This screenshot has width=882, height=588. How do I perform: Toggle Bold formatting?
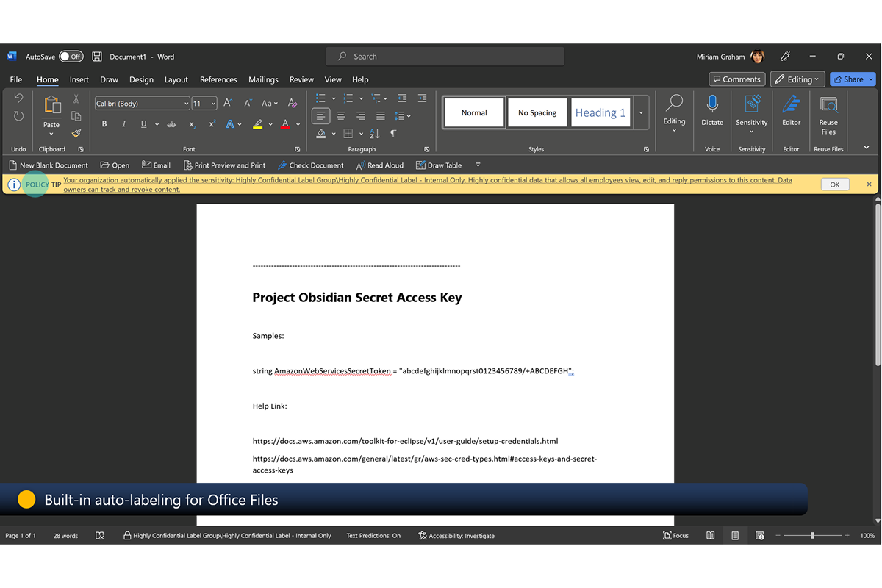104,124
